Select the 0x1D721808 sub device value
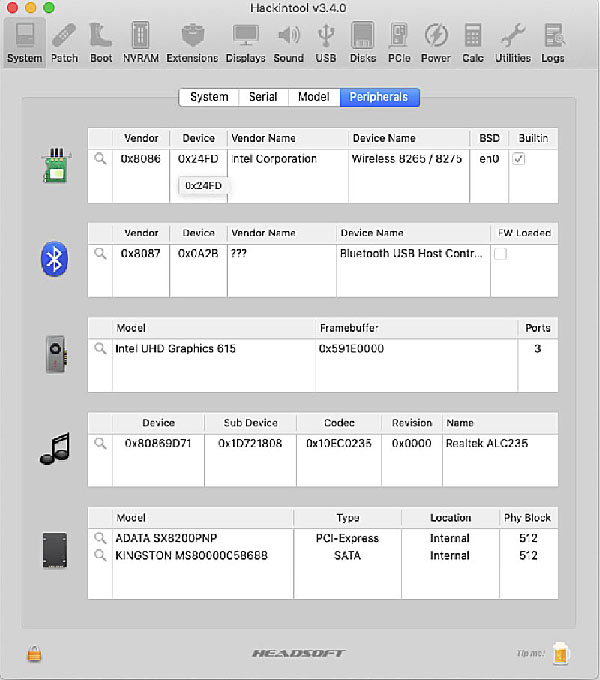Viewport: 600px width, 680px height. (x=250, y=443)
